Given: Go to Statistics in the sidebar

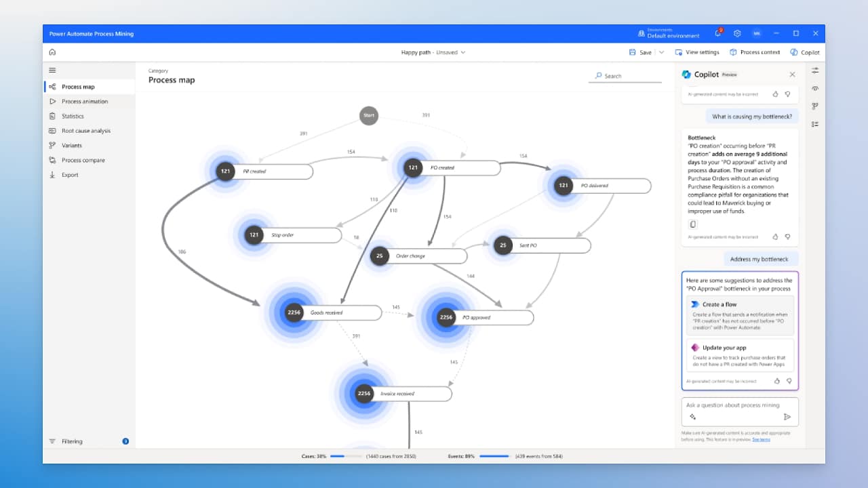Looking at the screenshot, I should pos(90,116).
